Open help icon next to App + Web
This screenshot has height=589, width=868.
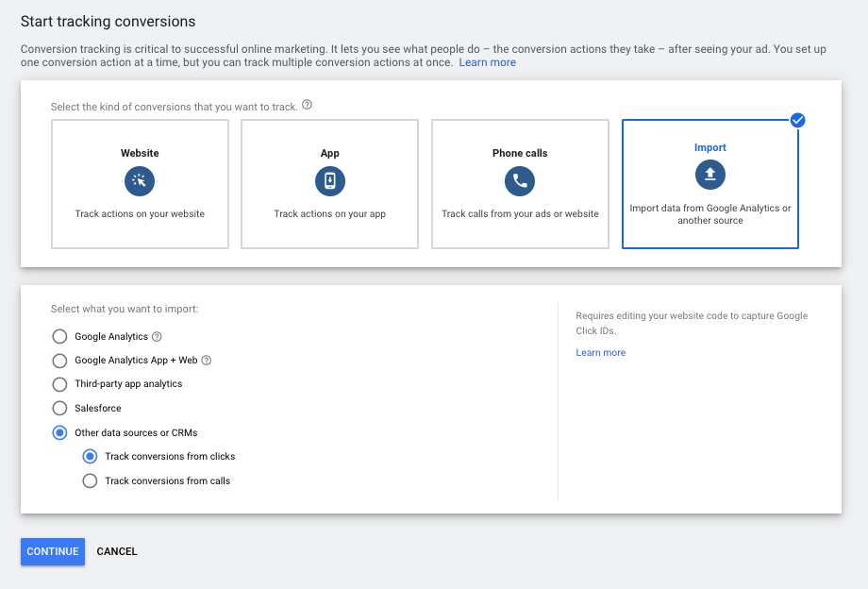(207, 361)
